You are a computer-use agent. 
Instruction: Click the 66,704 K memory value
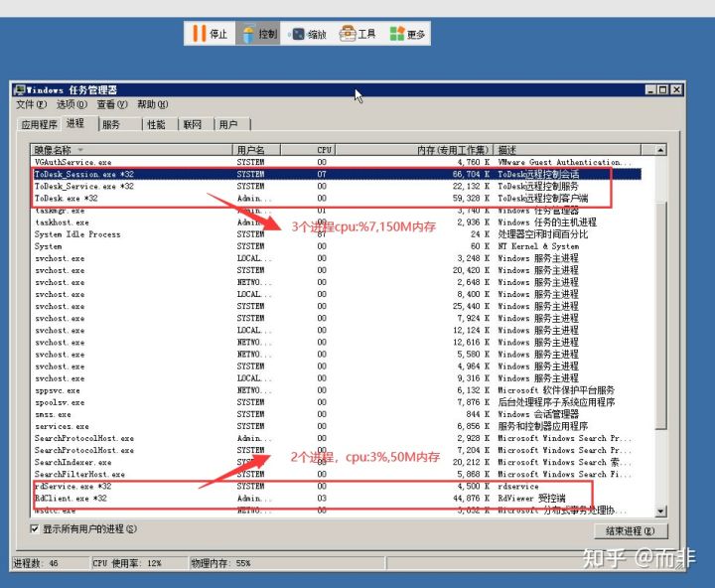471,174
